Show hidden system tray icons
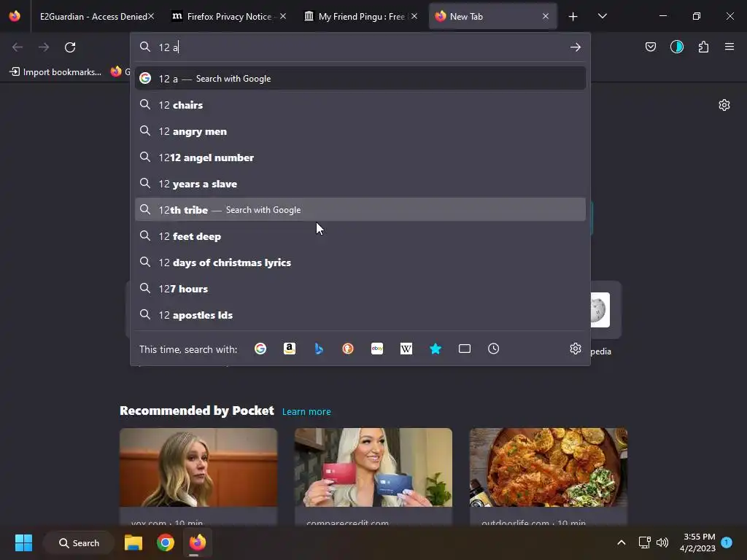 (x=622, y=542)
